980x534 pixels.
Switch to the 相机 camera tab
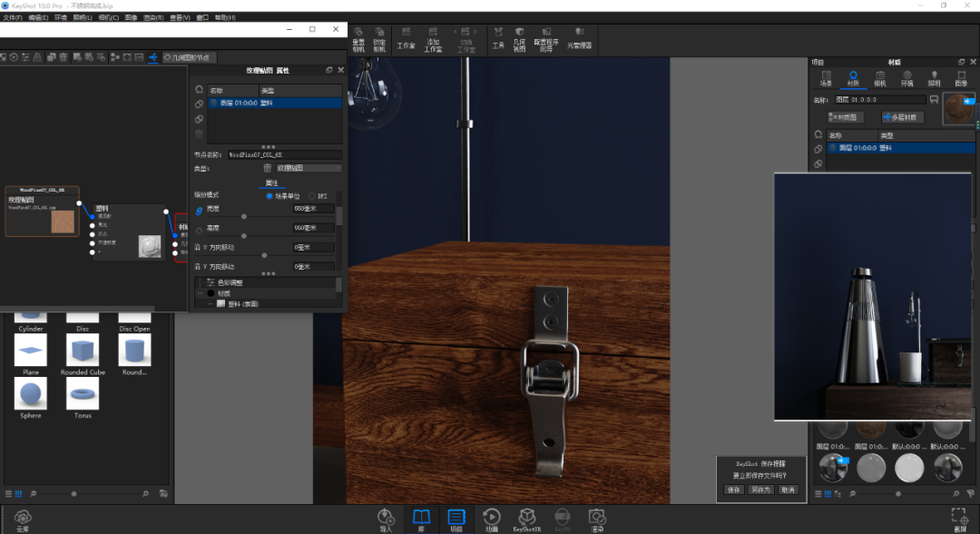click(x=880, y=79)
